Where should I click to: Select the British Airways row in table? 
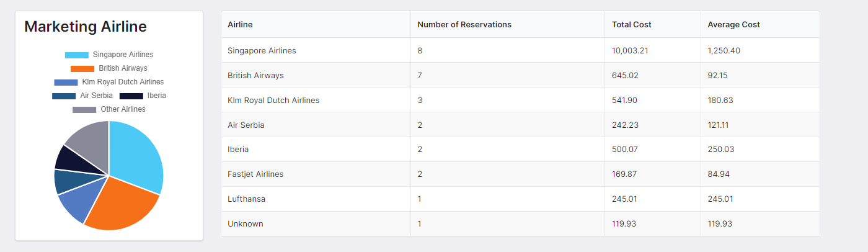tap(255, 75)
